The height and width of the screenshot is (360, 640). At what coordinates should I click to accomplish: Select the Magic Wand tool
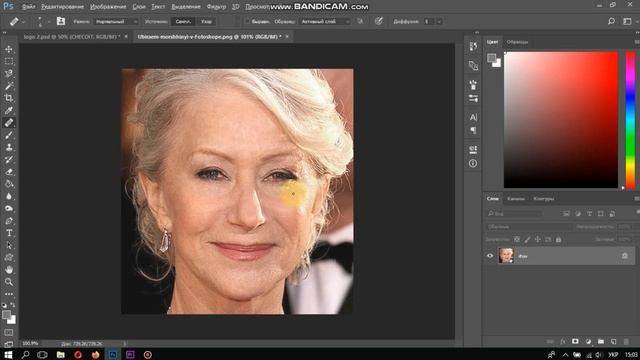click(x=9, y=86)
